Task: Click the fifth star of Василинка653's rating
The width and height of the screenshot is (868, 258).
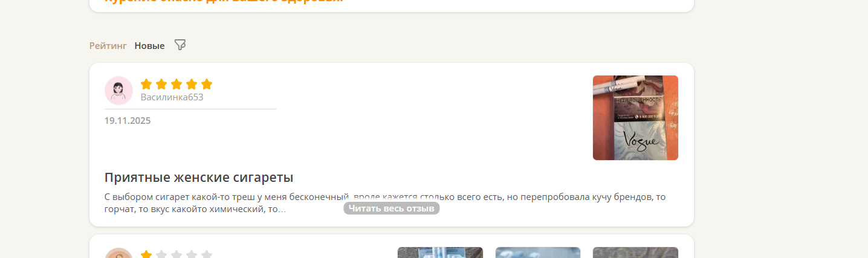Action: point(207,84)
